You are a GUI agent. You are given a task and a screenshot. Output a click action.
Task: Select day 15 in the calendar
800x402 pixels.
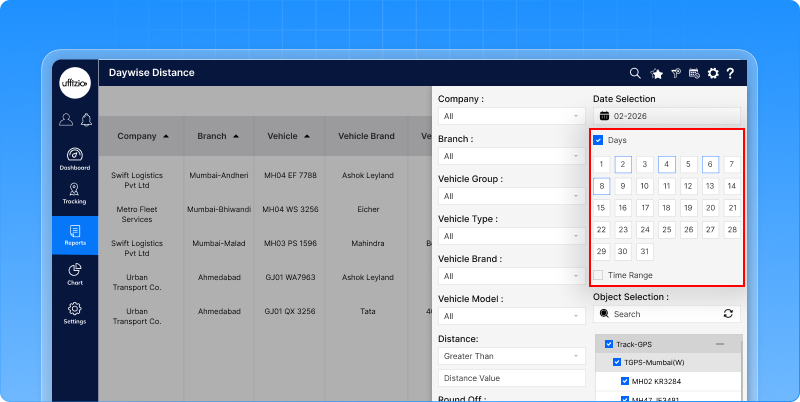[601, 208]
